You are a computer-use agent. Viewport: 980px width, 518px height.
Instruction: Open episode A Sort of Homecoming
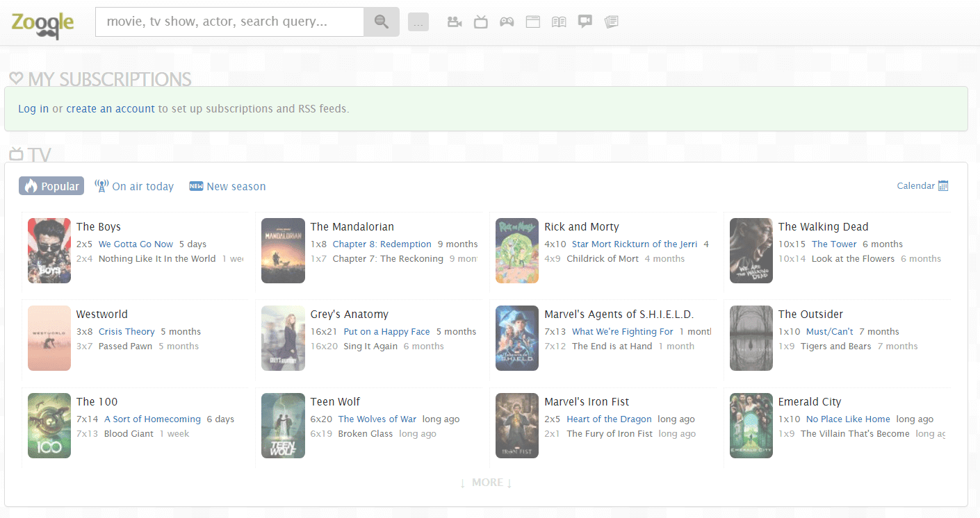[152, 419]
